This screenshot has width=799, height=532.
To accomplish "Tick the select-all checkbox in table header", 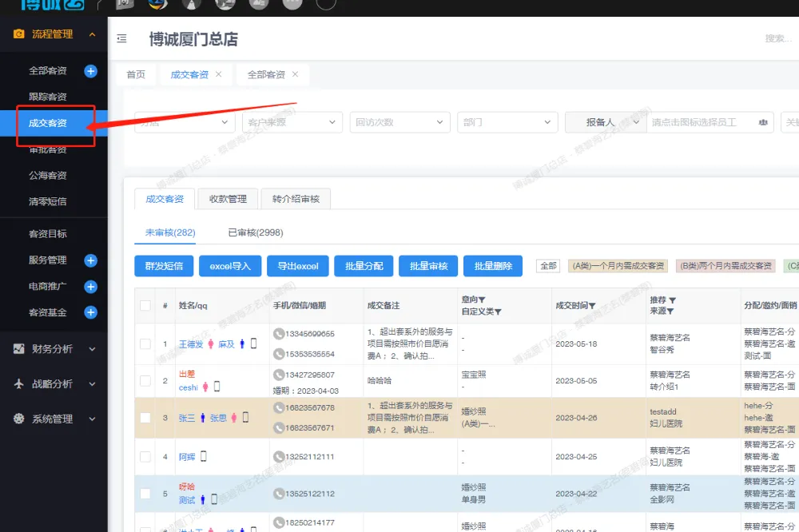I will (x=145, y=305).
